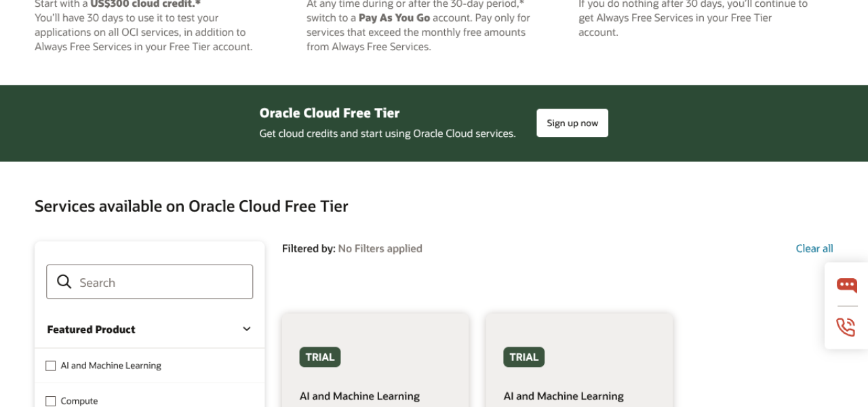Check the Compute filter checkbox
The width and height of the screenshot is (868, 407).
[51, 401]
